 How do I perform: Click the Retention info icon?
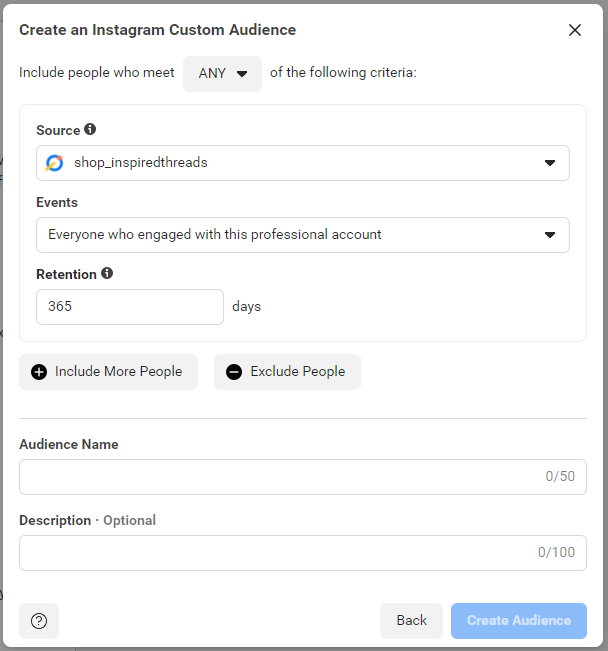coord(107,273)
